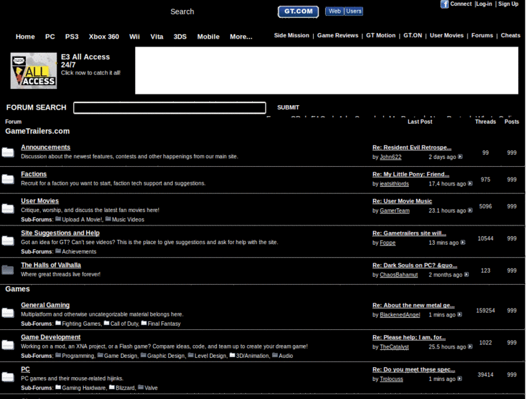Submit the forum search

click(x=288, y=108)
